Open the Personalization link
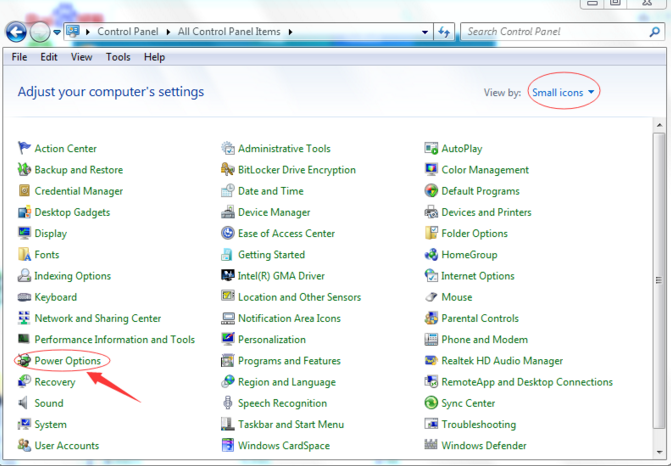Viewport: 671px width, 466px height. click(x=272, y=339)
